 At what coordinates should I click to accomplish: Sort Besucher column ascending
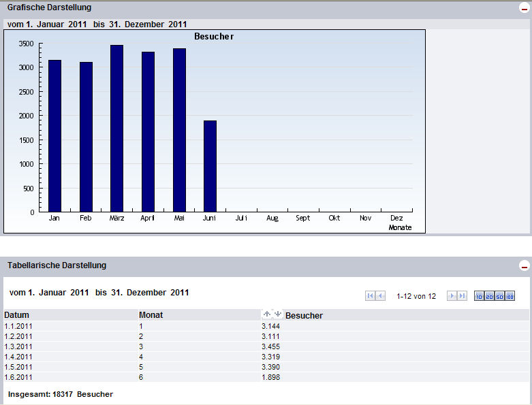click(267, 314)
